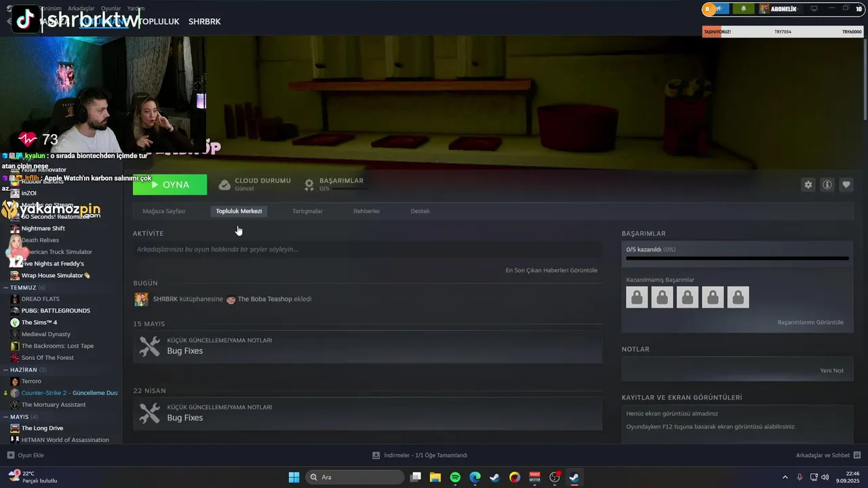The width and height of the screenshot is (868, 488).
Task: Click the OBS icon in taskbar
Action: pos(554,477)
